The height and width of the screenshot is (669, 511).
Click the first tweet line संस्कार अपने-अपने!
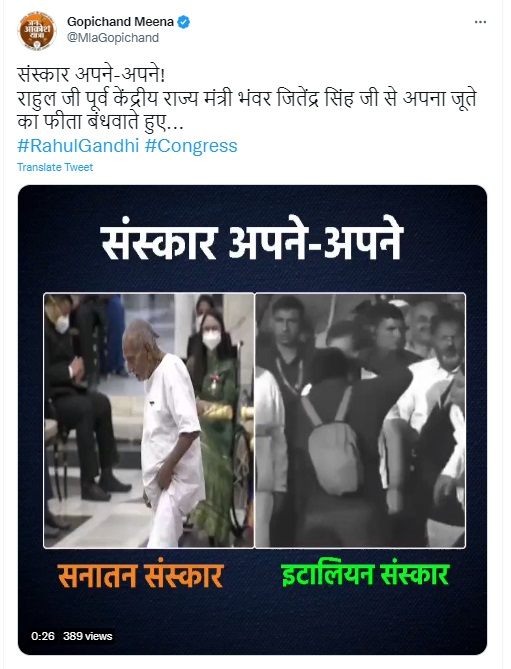pos(91,76)
